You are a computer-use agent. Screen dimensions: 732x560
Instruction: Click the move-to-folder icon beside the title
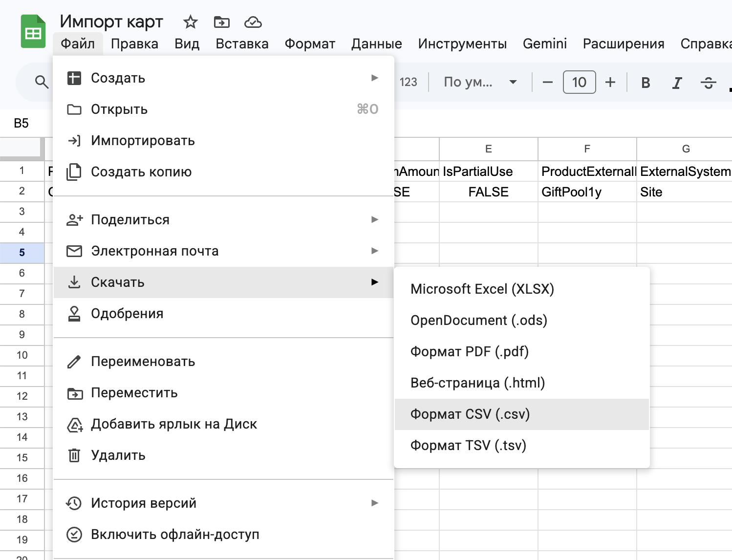click(221, 22)
